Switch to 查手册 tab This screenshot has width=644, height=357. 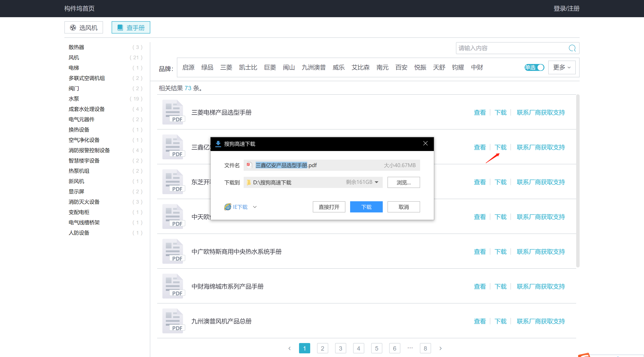tap(131, 27)
